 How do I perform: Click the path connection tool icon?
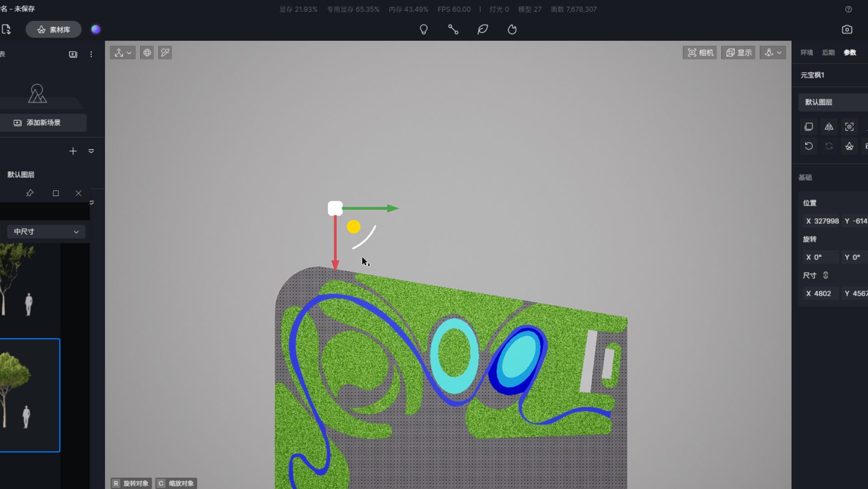pos(453,29)
